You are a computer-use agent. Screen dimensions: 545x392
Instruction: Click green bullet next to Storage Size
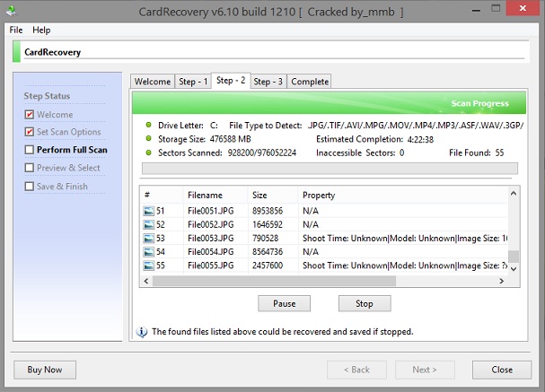(x=148, y=138)
